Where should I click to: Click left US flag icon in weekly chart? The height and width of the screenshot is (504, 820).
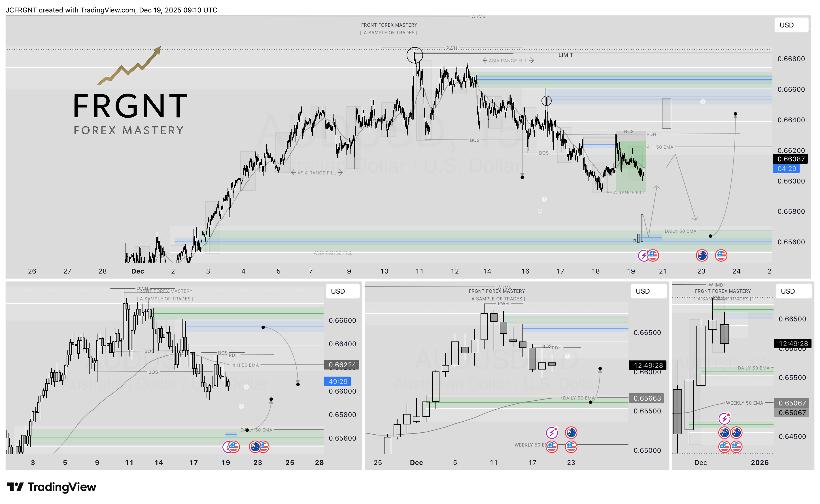724,447
